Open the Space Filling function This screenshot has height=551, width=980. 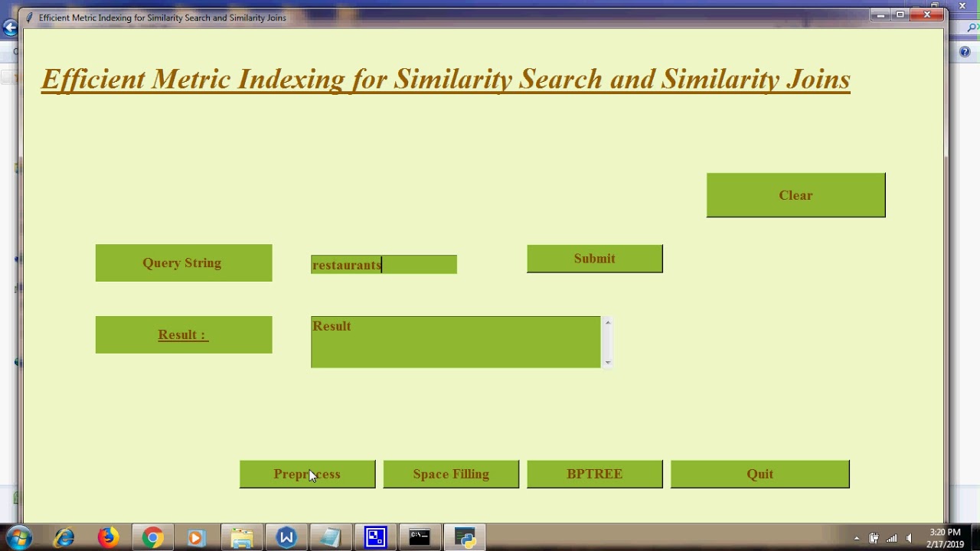[x=451, y=474]
